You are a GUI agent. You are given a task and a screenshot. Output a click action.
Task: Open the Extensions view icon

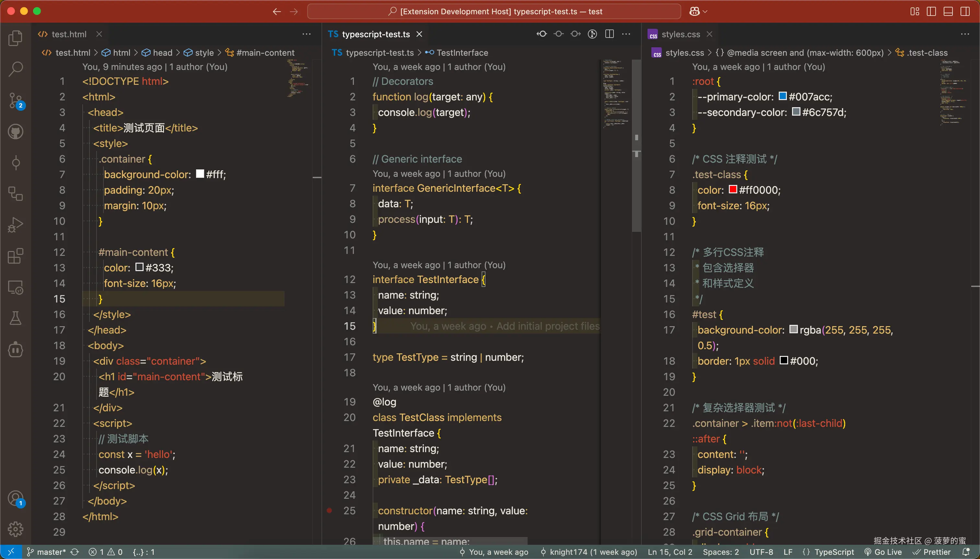pos(15,256)
